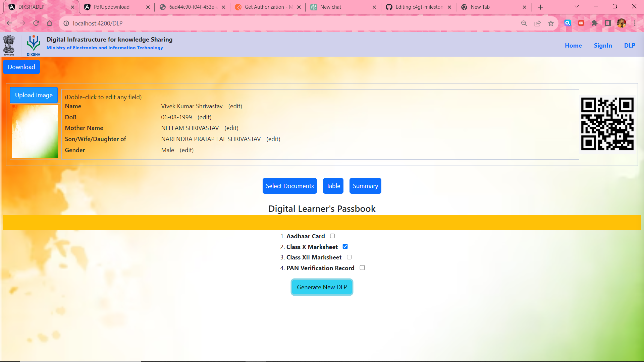Open Chrome three-dot menu
The image size is (644, 362).
point(635,23)
